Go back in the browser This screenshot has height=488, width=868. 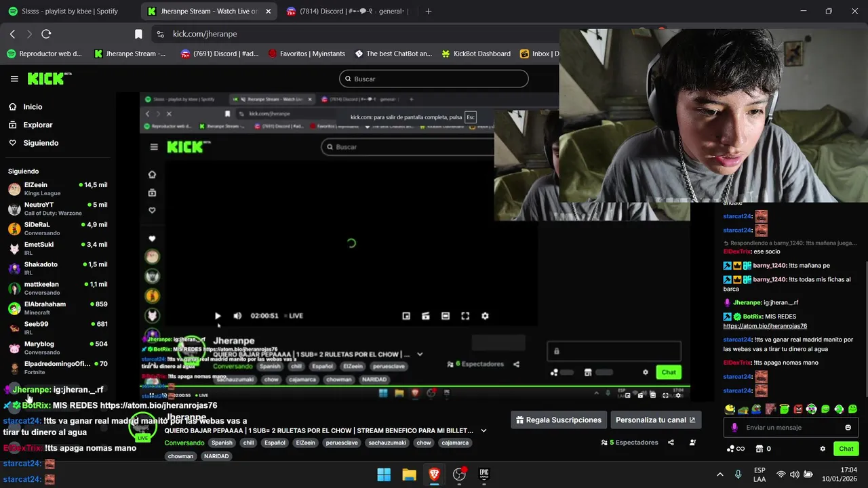coord(12,34)
